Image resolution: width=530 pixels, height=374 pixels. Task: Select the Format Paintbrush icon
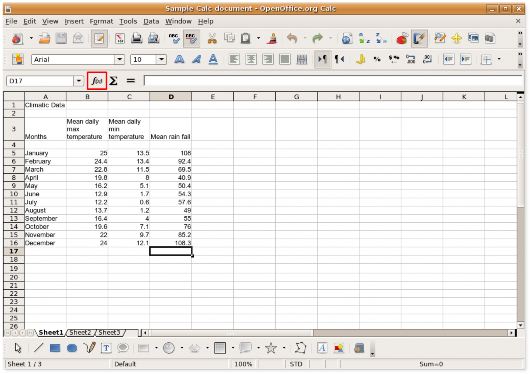tap(271, 38)
